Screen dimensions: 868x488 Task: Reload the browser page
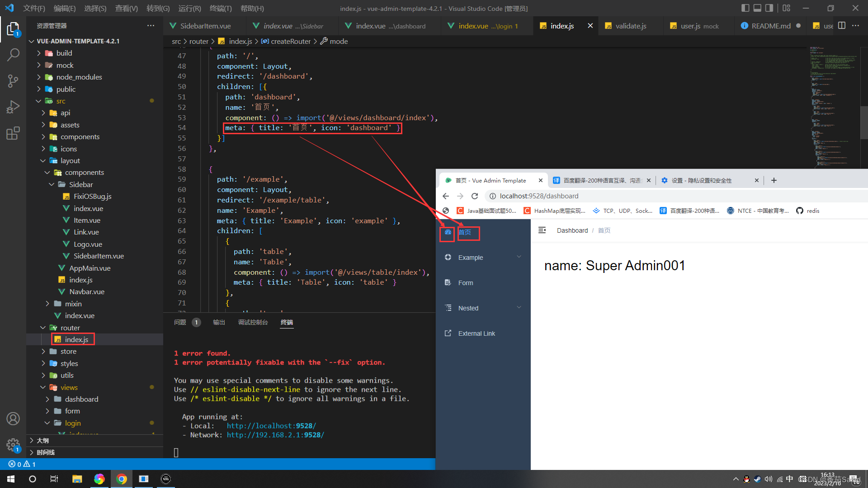pyautogui.click(x=475, y=196)
